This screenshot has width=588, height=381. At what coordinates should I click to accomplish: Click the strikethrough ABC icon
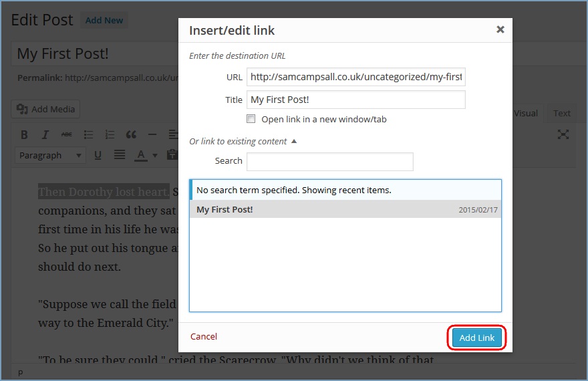(x=66, y=134)
